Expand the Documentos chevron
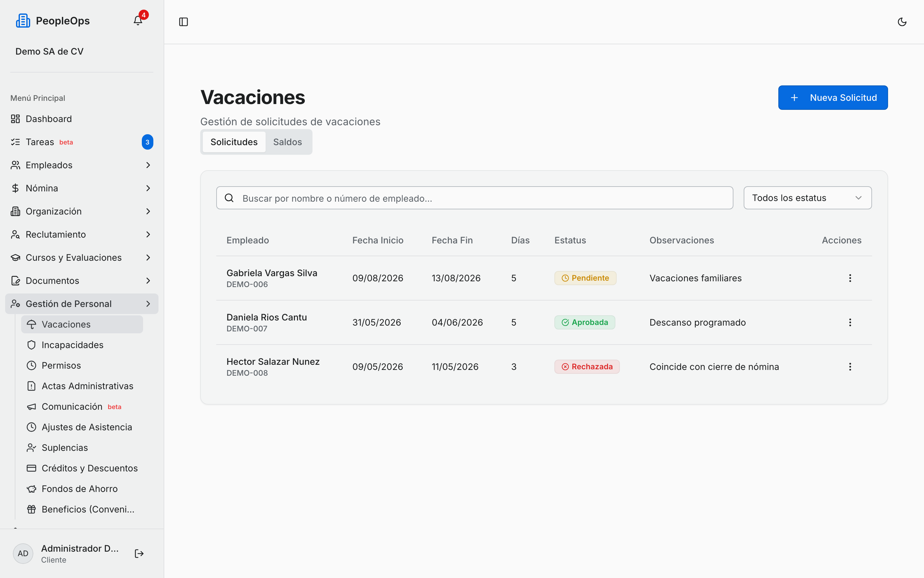This screenshot has height=578, width=924. (x=148, y=281)
